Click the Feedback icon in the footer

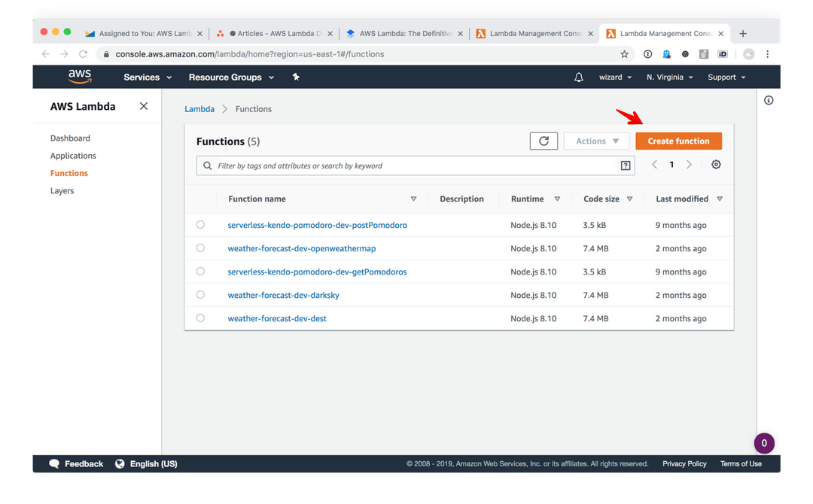point(53,463)
